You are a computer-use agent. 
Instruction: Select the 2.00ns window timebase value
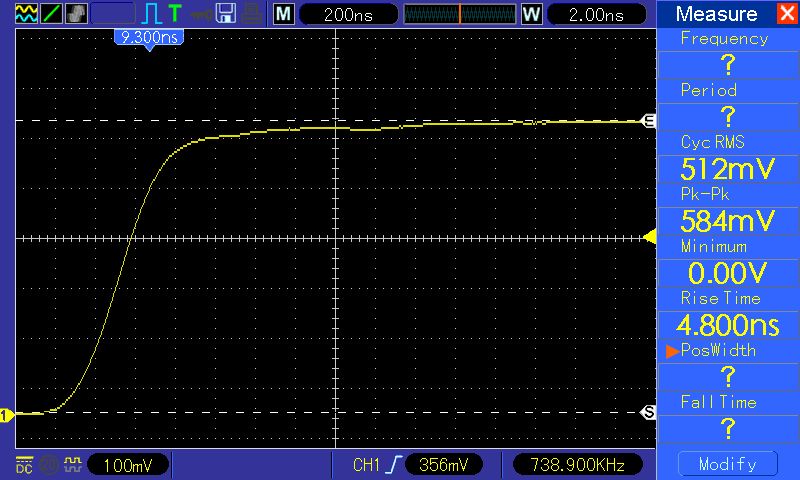tap(596, 15)
